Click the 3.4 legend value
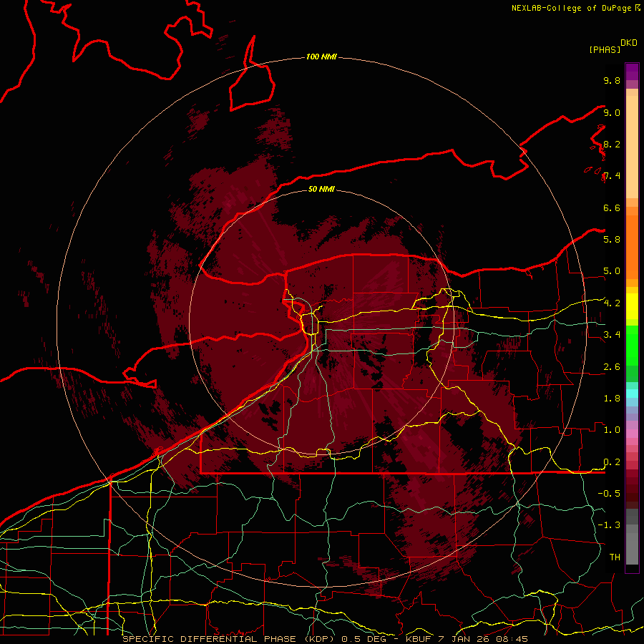 612,335
